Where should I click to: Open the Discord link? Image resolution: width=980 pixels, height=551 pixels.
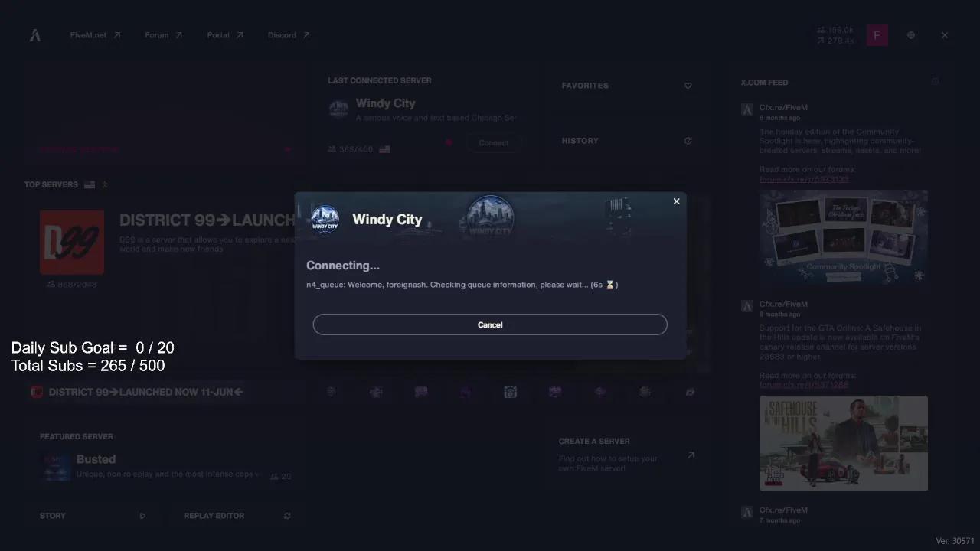289,35
